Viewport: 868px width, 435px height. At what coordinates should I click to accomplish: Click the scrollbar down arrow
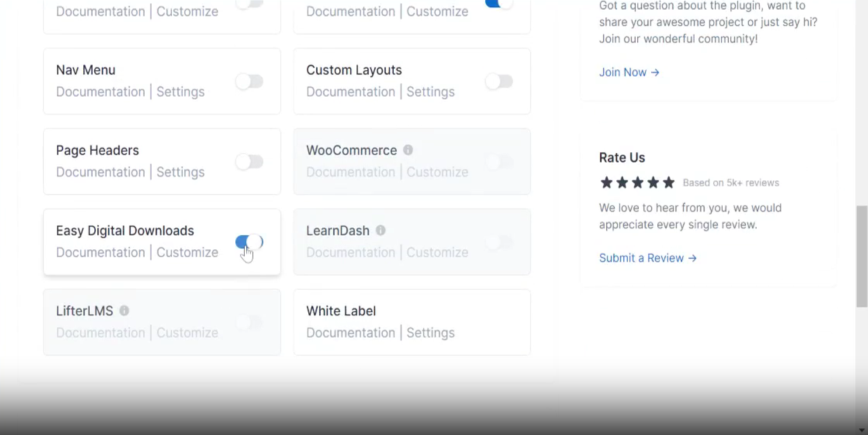(x=861, y=430)
